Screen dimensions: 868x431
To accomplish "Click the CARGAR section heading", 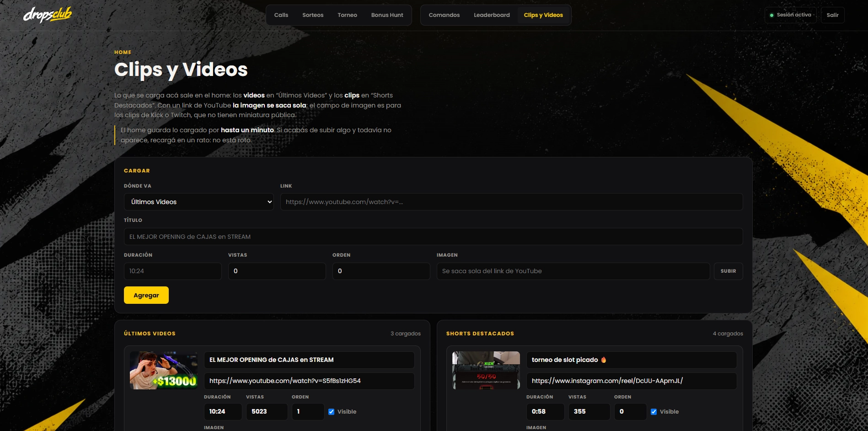I will (137, 171).
